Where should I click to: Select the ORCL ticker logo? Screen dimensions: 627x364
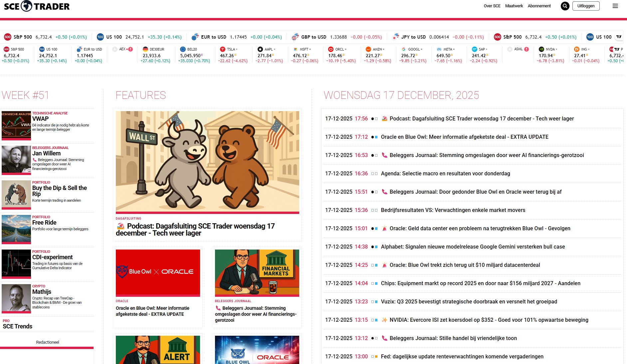point(330,49)
